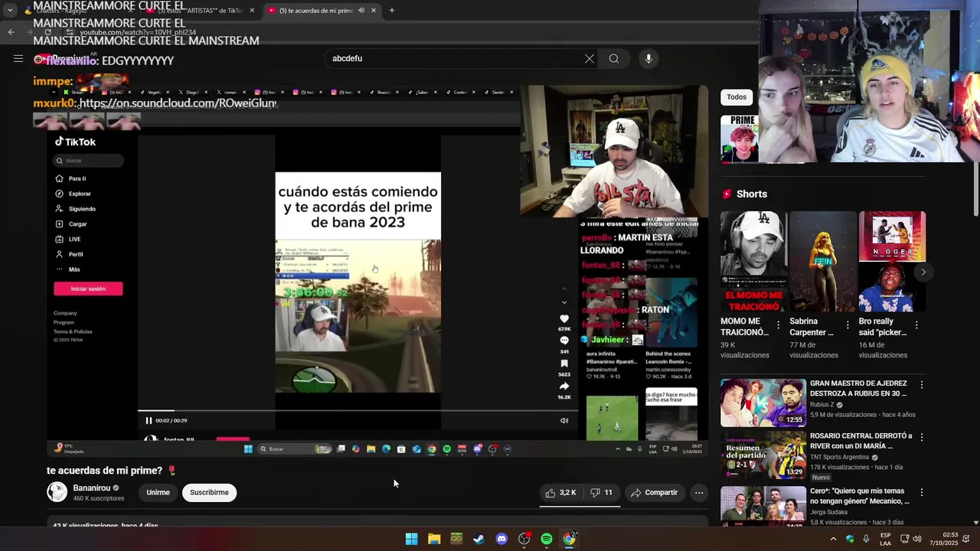Share the video via Compartir
980x551 pixels.
pos(654,493)
